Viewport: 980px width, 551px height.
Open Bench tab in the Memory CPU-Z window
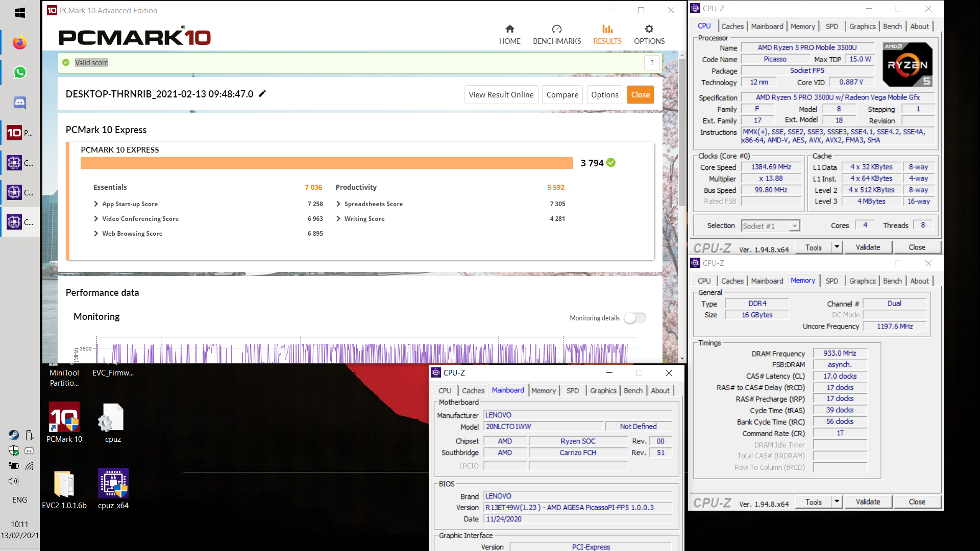(x=892, y=281)
